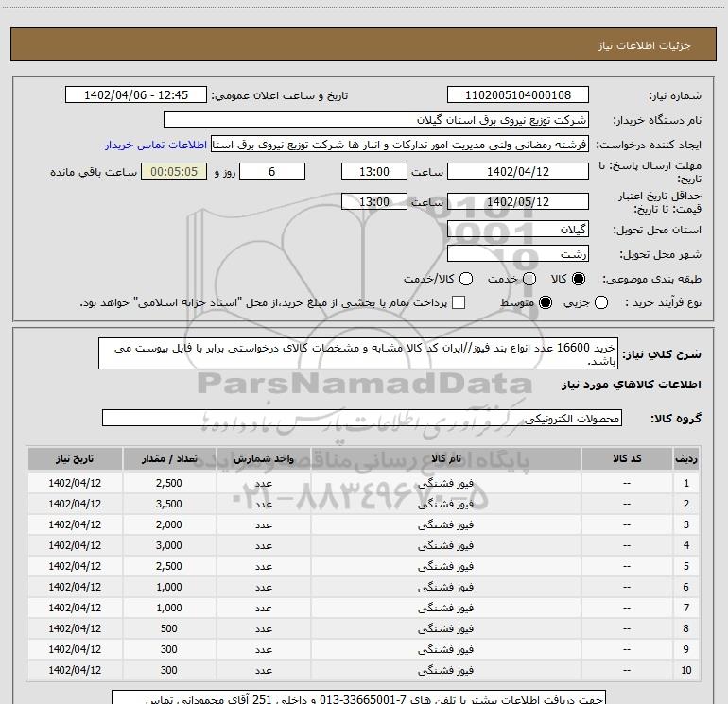Click the واحد شمارش column header
728x704 pixels.
(x=263, y=459)
